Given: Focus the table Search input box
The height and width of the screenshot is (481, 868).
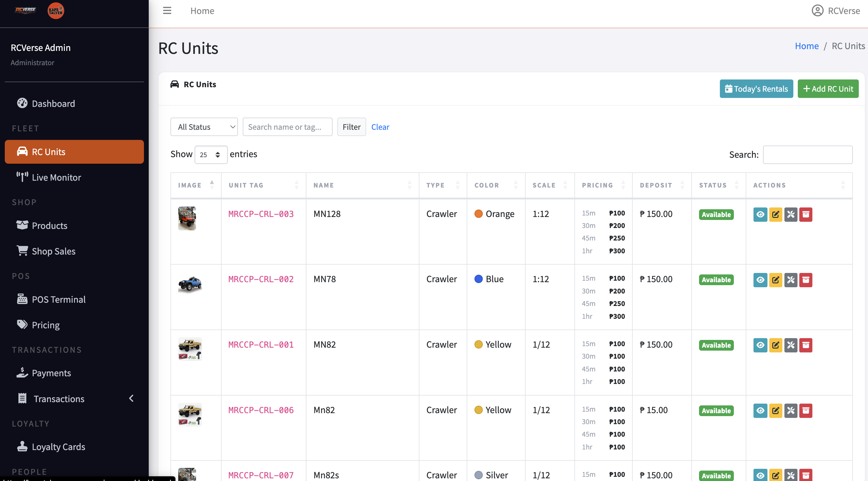Looking at the screenshot, I should coord(808,155).
